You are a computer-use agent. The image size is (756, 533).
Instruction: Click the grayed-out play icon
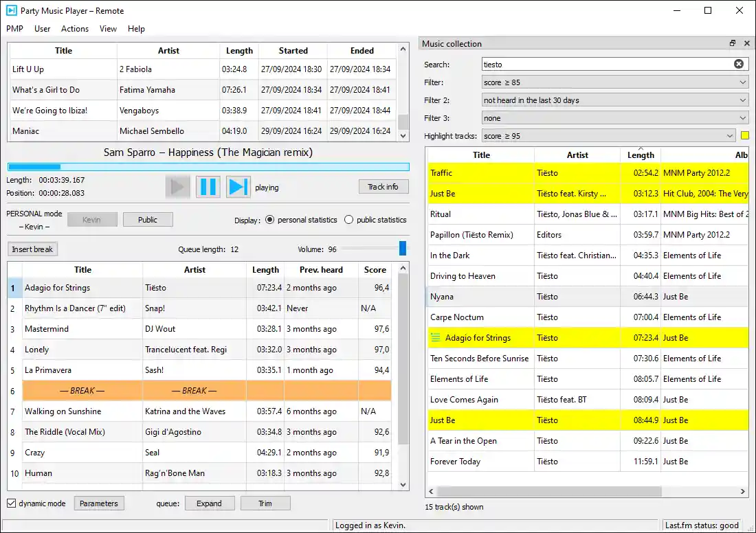point(177,187)
